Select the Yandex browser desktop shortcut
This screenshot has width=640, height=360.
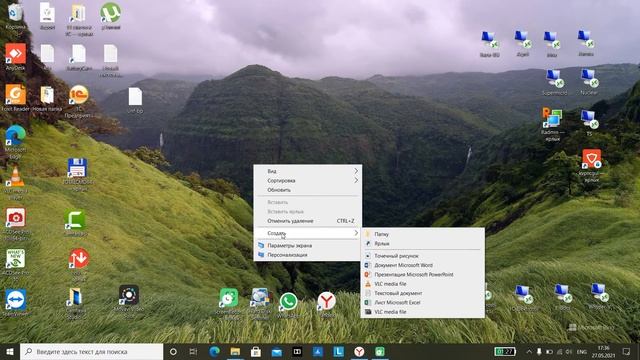327,301
